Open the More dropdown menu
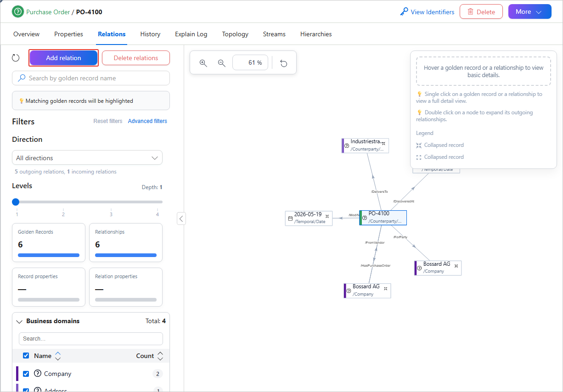Screen dimensions: 563x392 click(530, 12)
